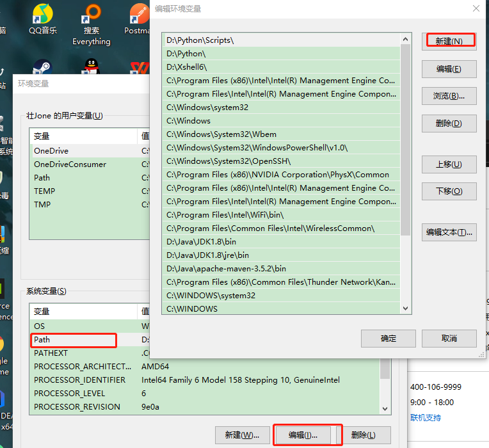Open the Steam desktop shortcut
The height and width of the screenshot is (448, 489).
coord(42,67)
